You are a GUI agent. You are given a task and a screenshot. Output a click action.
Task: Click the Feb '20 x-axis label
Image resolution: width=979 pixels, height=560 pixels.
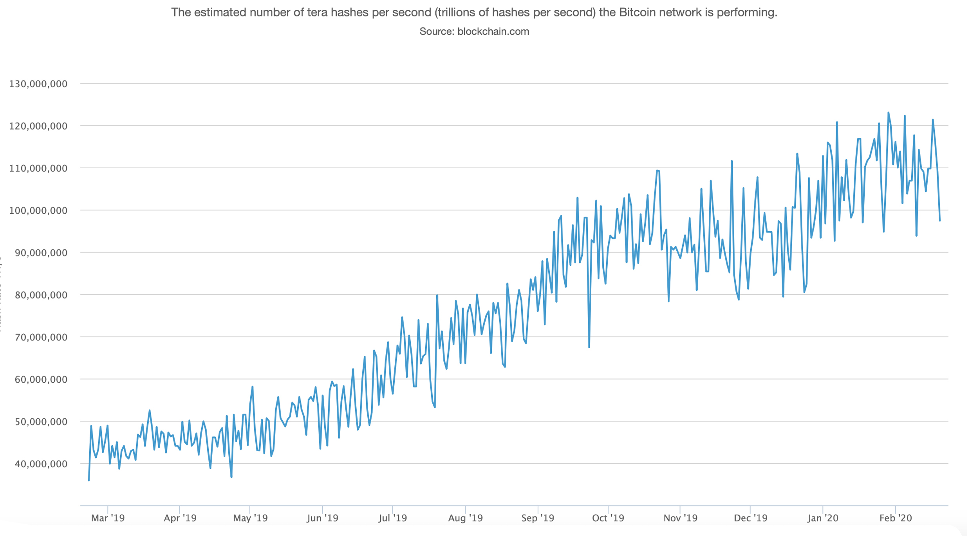coord(896,518)
